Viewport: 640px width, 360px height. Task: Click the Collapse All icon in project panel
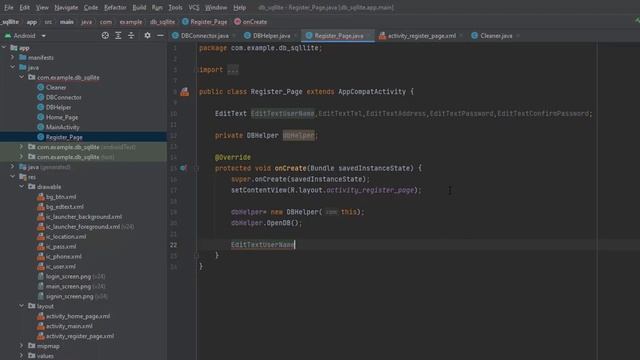(131, 36)
